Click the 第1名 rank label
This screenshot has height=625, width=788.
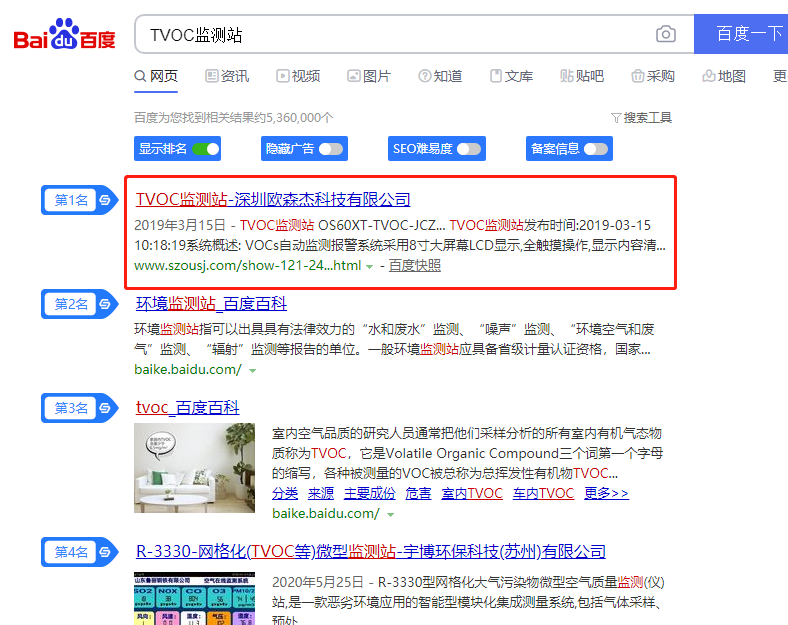pos(71,200)
